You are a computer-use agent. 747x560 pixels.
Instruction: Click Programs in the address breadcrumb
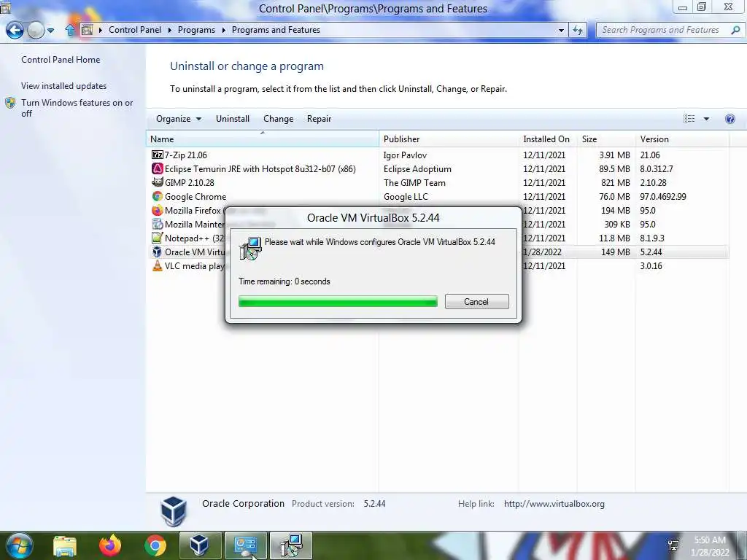coord(196,29)
